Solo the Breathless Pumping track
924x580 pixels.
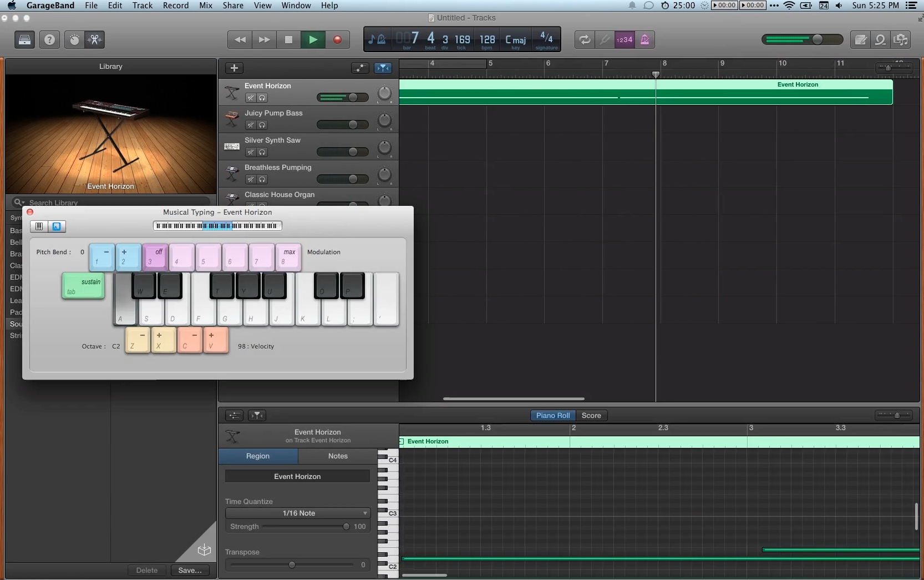click(262, 179)
